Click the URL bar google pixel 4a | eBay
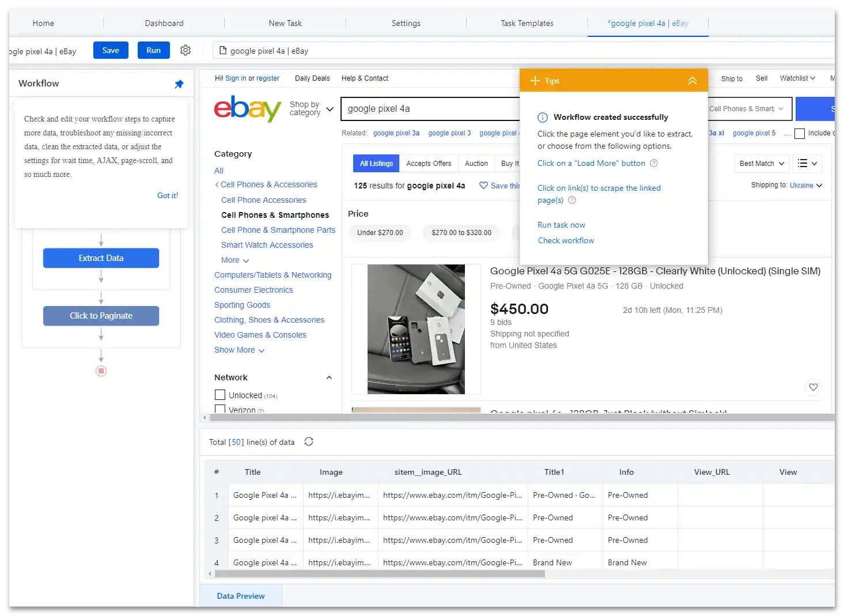 (x=523, y=51)
